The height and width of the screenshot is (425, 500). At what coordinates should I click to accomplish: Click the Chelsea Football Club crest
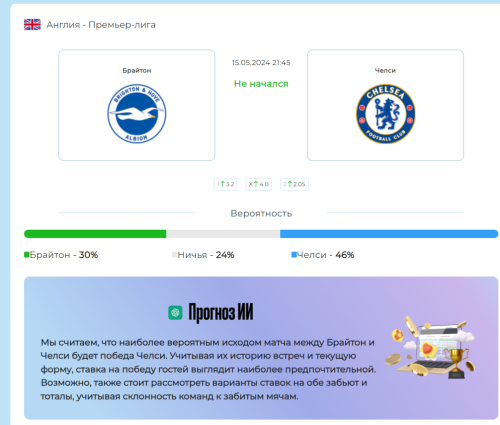click(x=386, y=114)
